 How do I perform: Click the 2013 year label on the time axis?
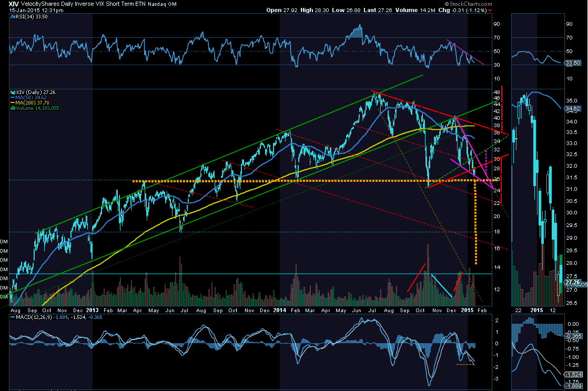pos(92,310)
